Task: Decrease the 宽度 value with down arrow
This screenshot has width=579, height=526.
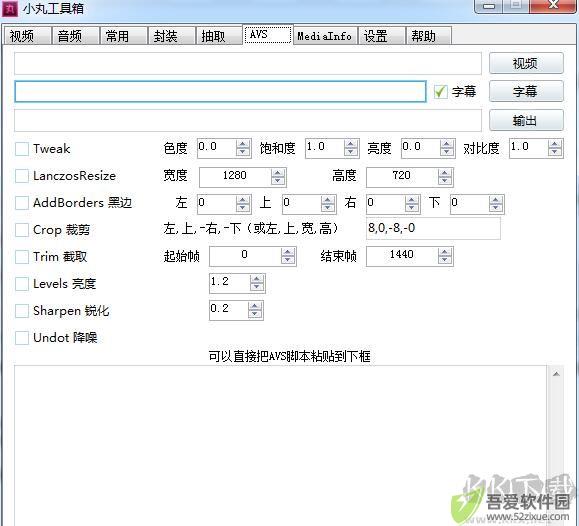Action: click(x=278, y=181)
